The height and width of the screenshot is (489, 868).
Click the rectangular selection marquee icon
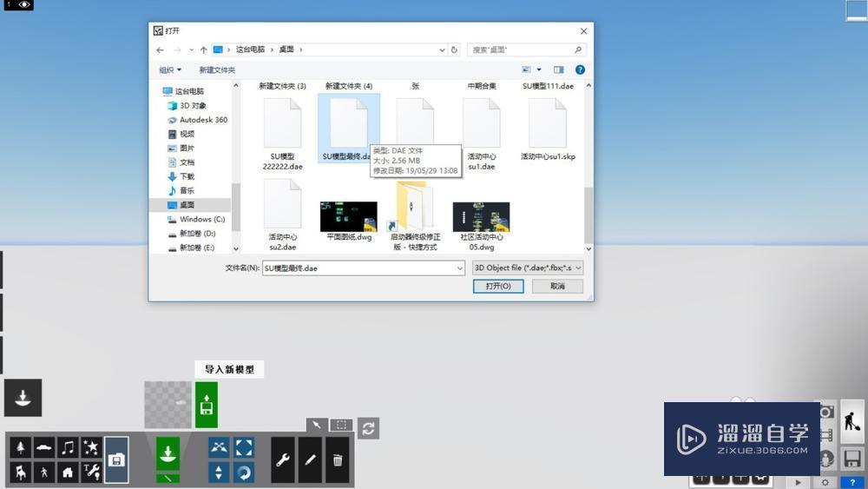pyautogui.click(x=341, y=425)
